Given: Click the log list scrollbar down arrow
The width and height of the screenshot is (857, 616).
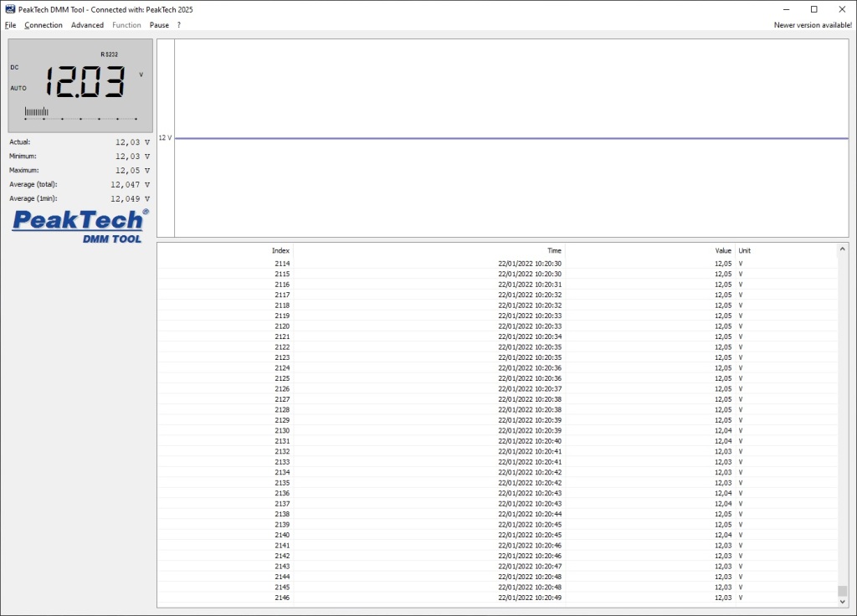Looking at the screenshot, I should pyautogui.click(x=842, y=602).
